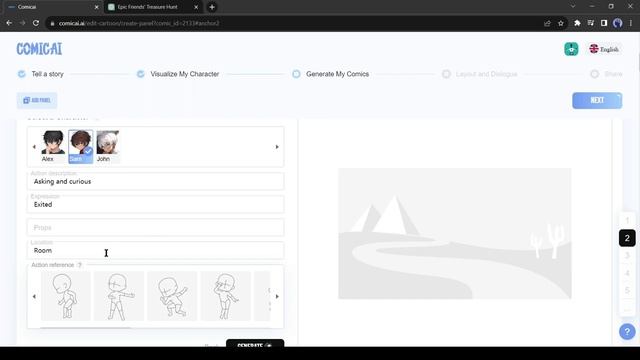Page action poses with left arrow
This screenshot has height=360, width=640.
(x=34, y=297)
